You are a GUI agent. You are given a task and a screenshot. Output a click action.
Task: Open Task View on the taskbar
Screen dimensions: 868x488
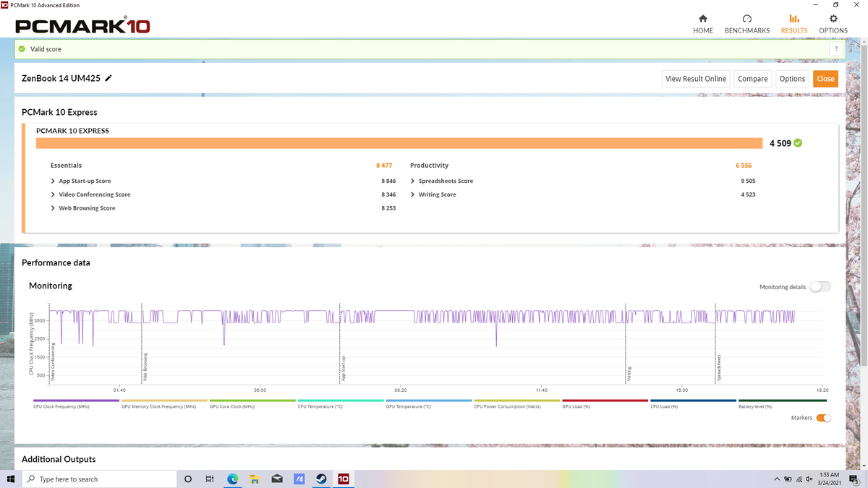[210, 479]
